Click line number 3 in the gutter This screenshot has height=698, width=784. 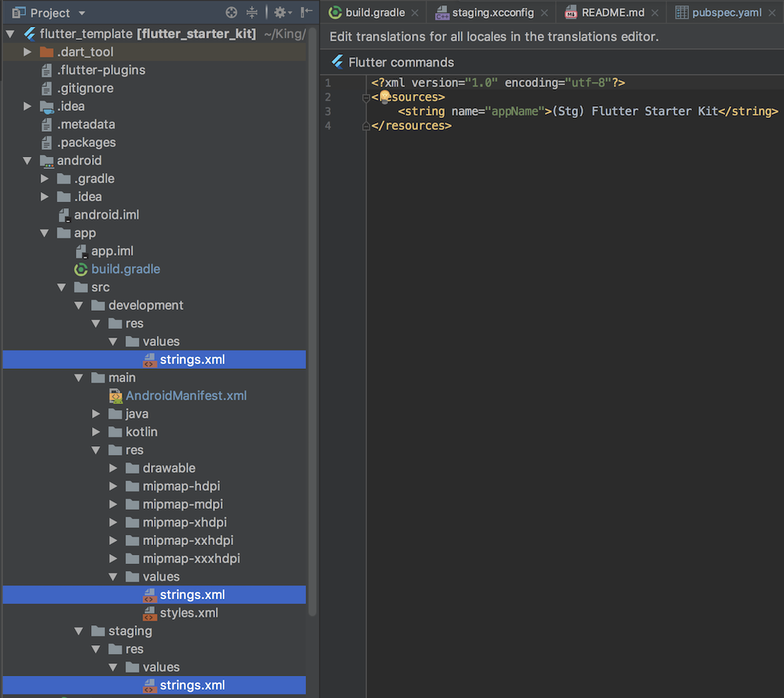click(328, 111)
